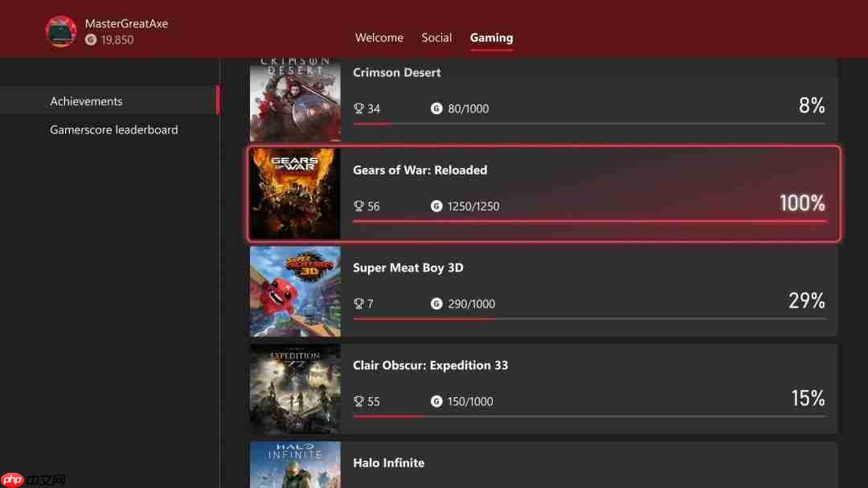Click the gamerscore icon next to 290/1000

click(x=436, y=304)
